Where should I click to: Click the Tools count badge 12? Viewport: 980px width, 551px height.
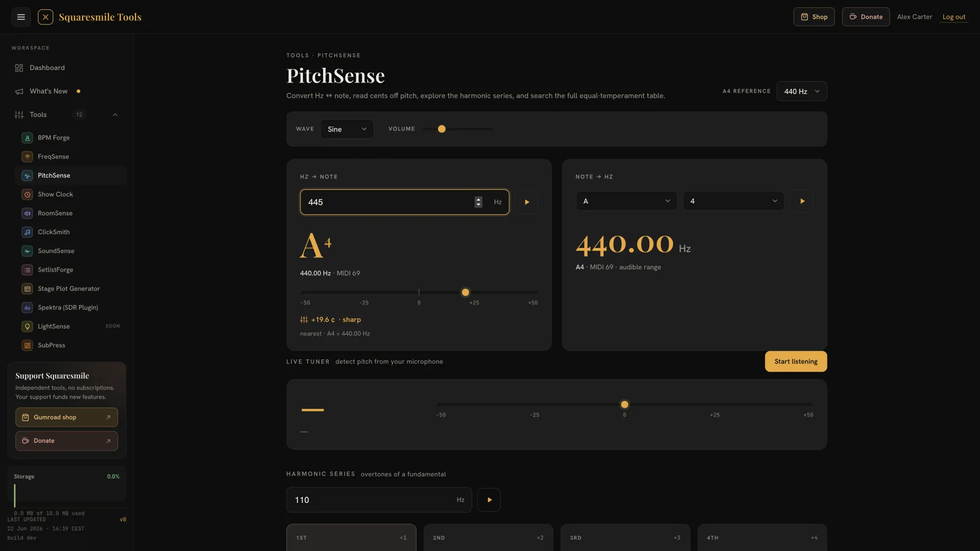click(x=79, y=114)
